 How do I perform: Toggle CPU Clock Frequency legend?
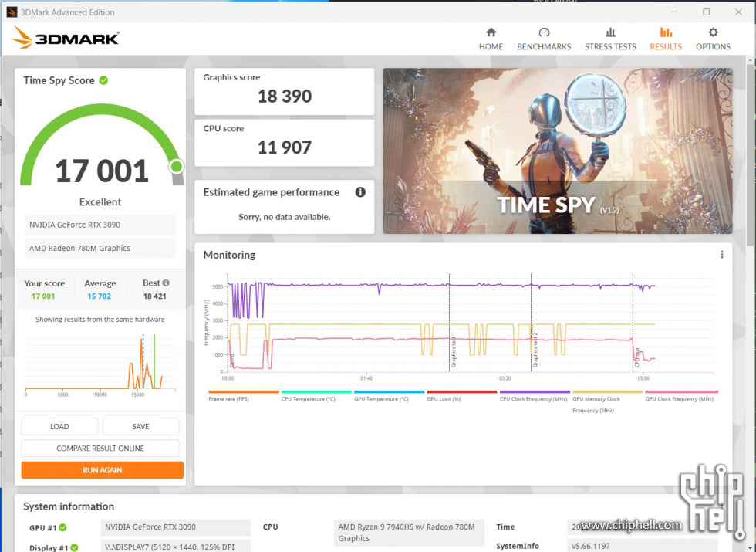pos(534,395)
